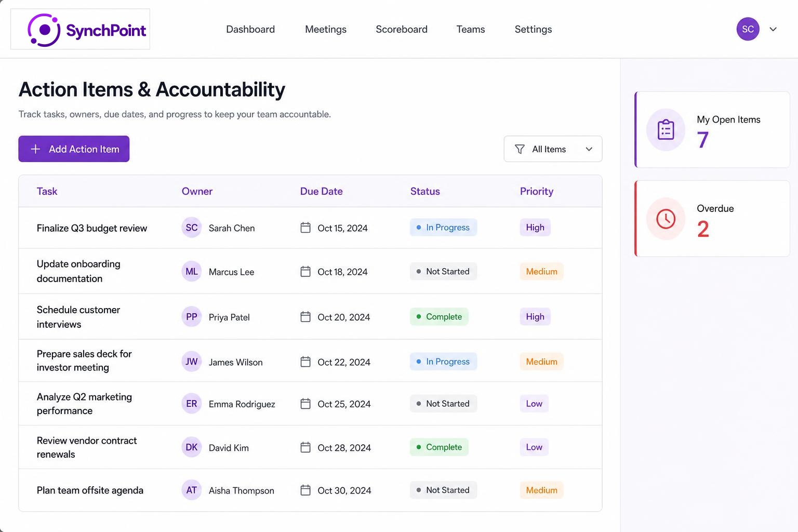The height and width of the screenshot is (532, 798).
Task: Click Not Started status for Plan team offsite agenda
Action: 443,490
